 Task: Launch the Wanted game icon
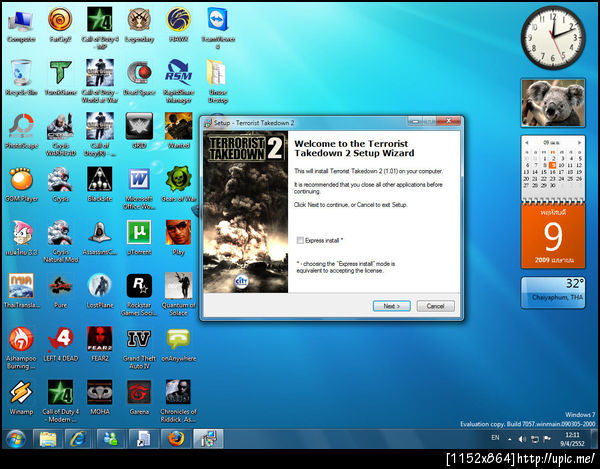178,132
